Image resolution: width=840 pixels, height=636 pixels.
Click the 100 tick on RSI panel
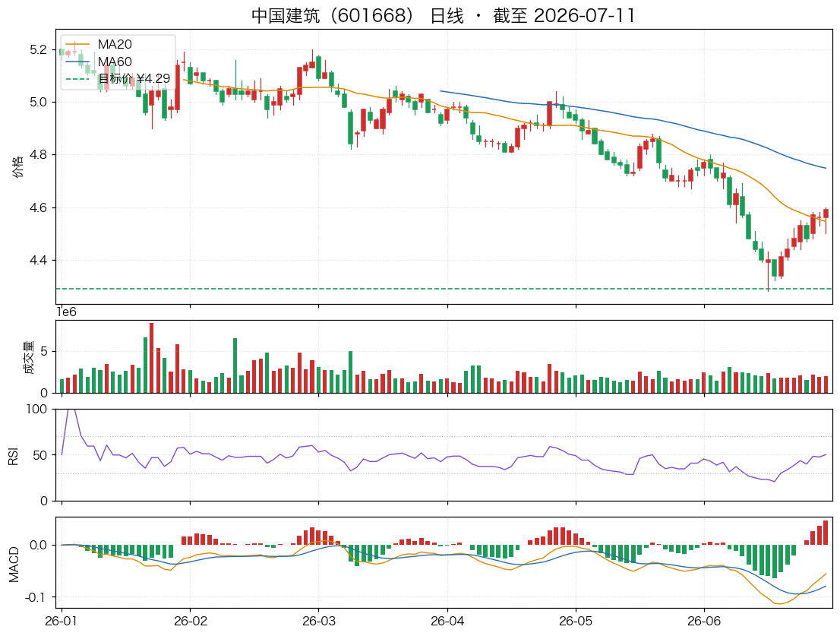point(36,410)
